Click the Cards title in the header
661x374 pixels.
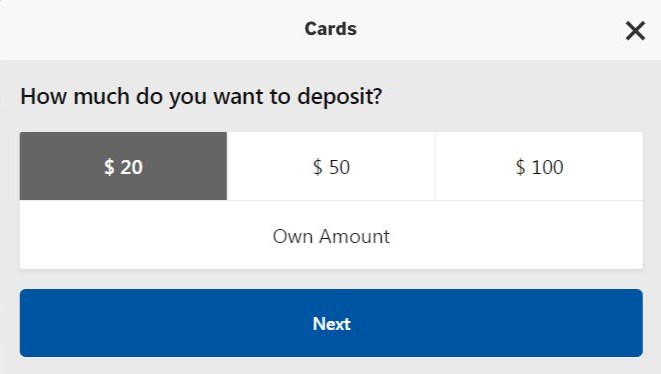(x=330, y=29)
